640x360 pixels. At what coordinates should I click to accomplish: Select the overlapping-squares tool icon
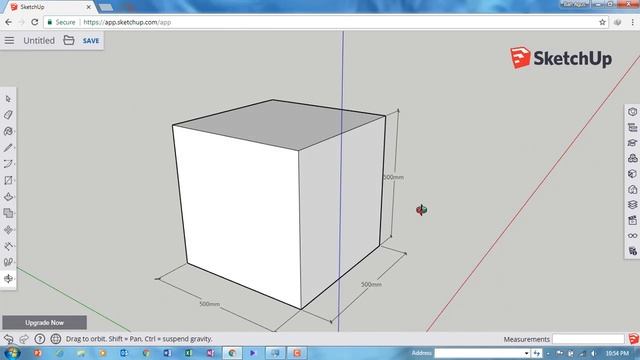pyautogui.click(x=8, y=213)
